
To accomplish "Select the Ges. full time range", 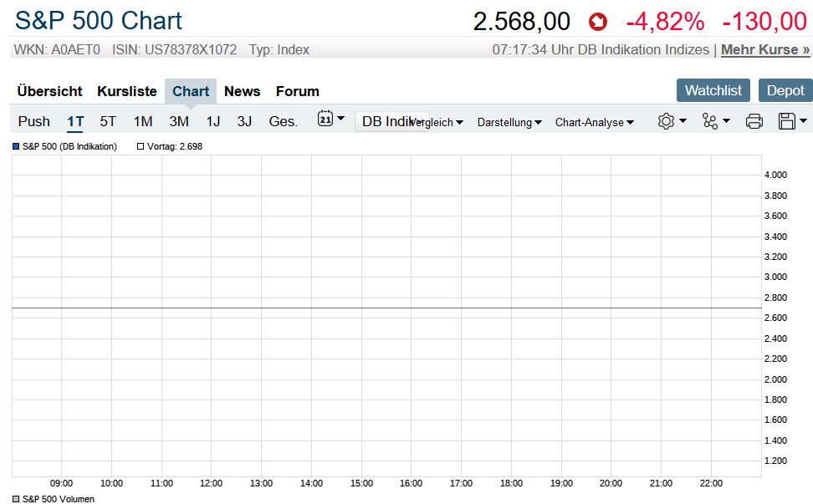I will (x=283, y=121).
